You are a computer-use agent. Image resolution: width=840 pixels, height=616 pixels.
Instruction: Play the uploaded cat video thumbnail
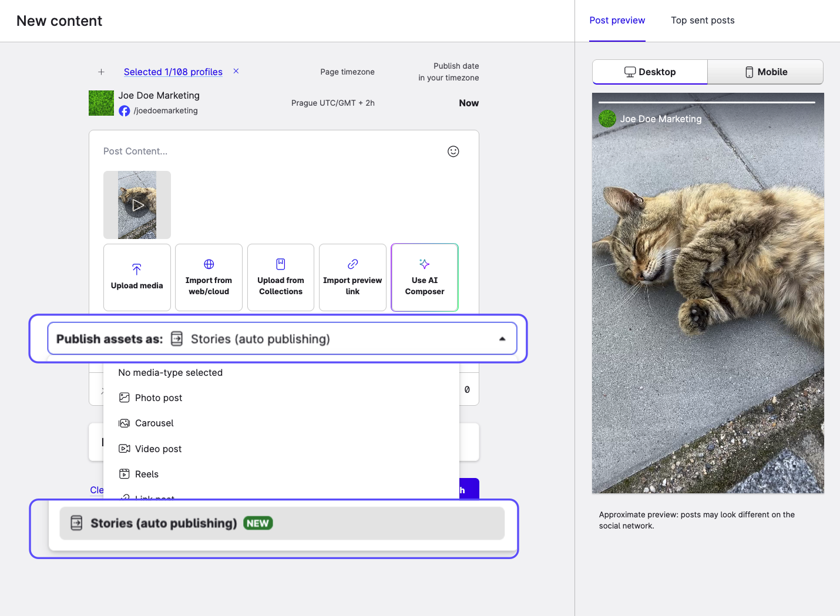pyautogui.click(x=137, y=205)
